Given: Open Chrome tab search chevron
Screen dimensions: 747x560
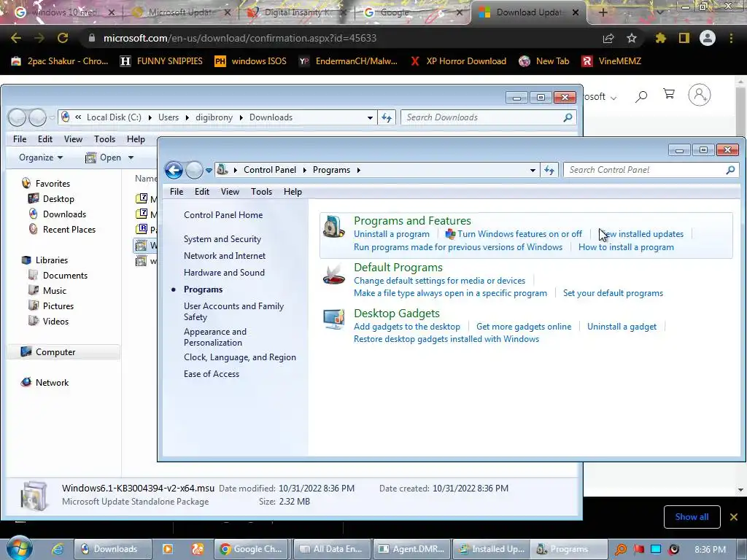Looking at the screenshot, I should 660,12.
